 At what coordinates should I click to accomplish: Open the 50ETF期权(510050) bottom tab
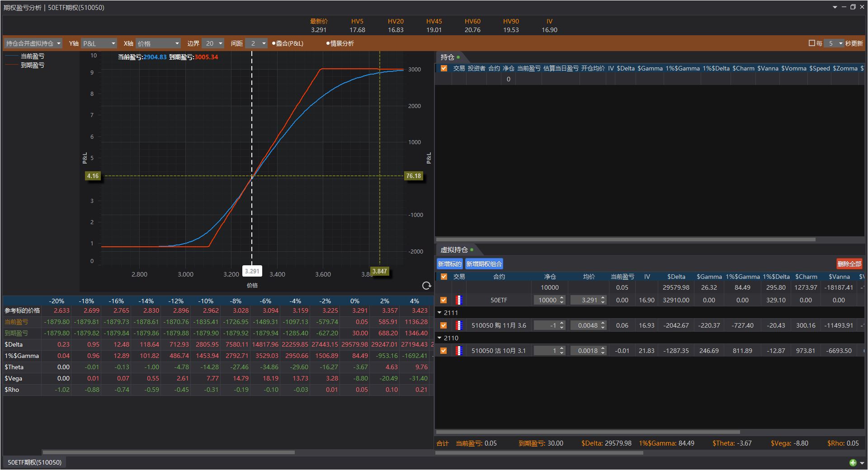click(34, 462)
